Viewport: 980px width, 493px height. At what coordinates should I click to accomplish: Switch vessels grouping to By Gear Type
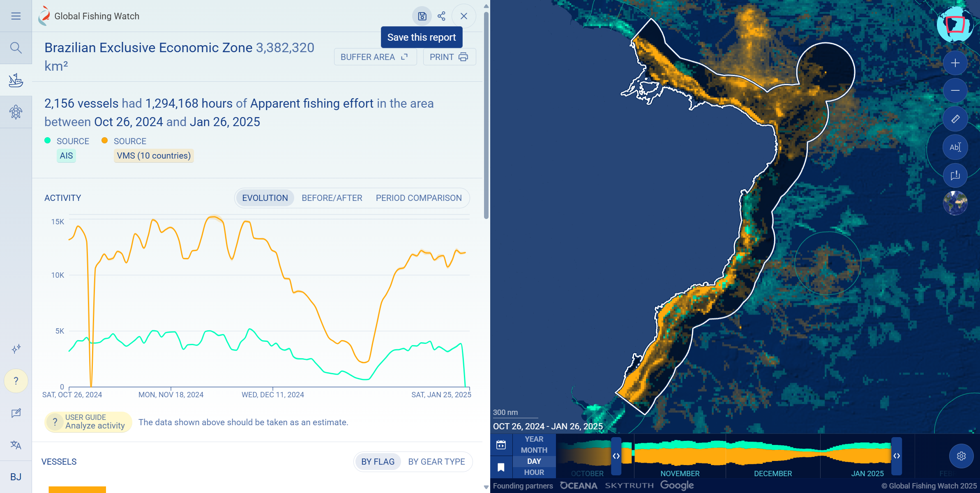click(436, 462)
